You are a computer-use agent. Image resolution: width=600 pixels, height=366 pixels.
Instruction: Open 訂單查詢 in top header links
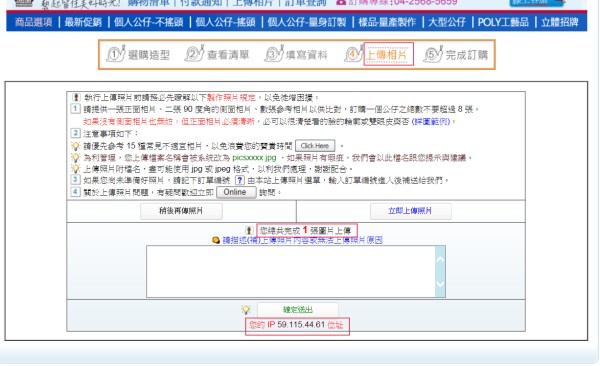point(306,3)
